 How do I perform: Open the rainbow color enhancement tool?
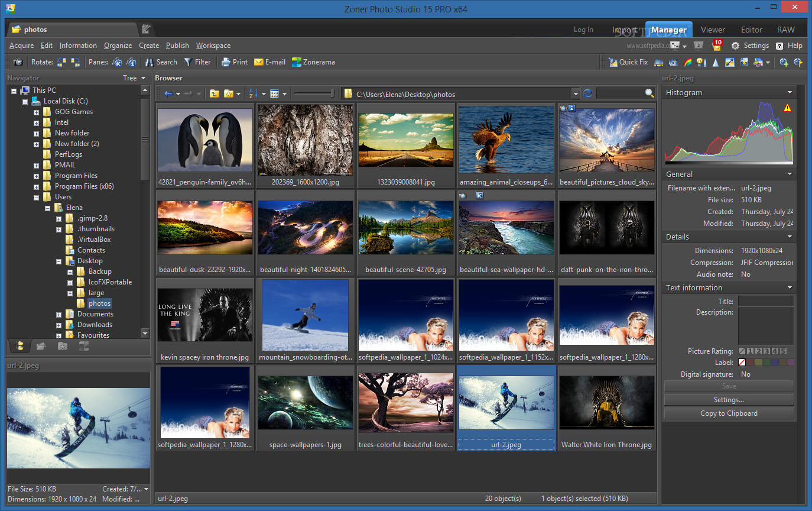click(687, 62)
